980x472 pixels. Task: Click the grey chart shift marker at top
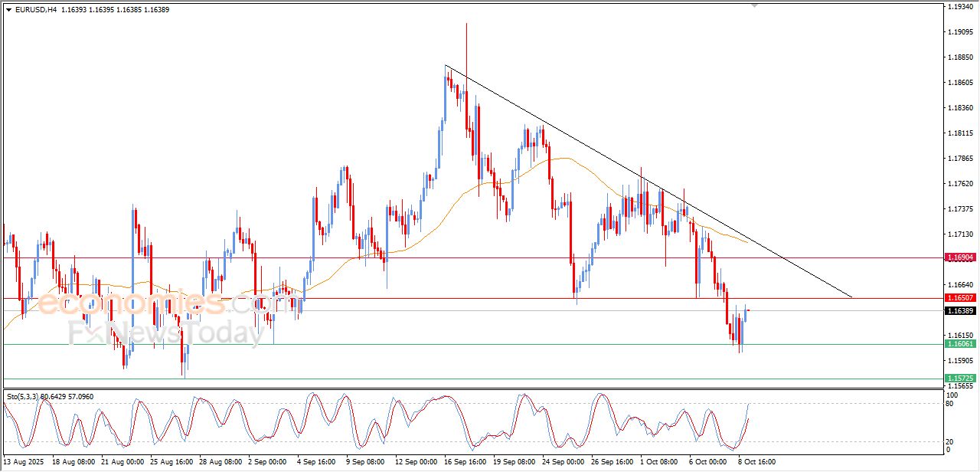point(756,5)
